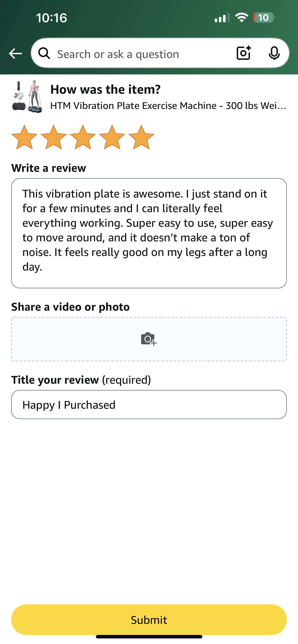Tap the battery indicator icon
This screenshot has height=644, width=298.
[264, 17]
